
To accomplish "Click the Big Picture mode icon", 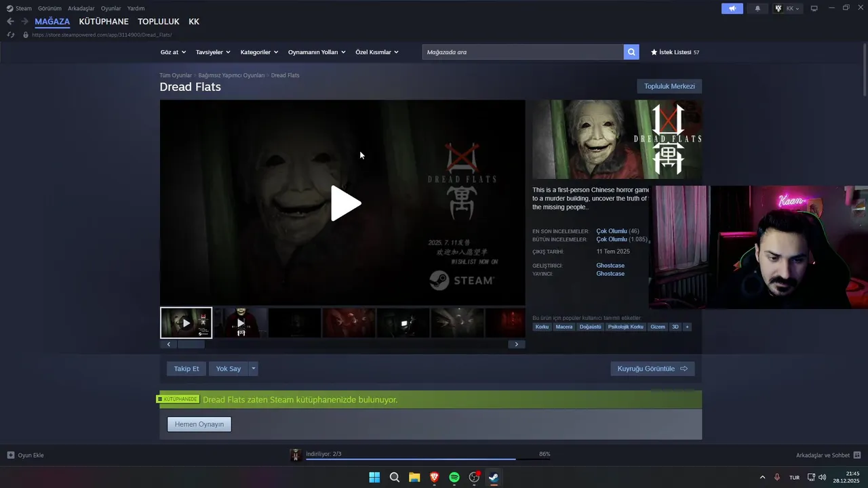I will pos(814,8).
